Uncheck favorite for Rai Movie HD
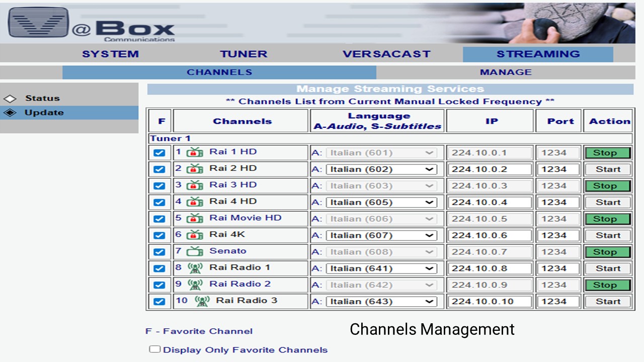This screenshot has width=644, height=362. tap(159, 219)
